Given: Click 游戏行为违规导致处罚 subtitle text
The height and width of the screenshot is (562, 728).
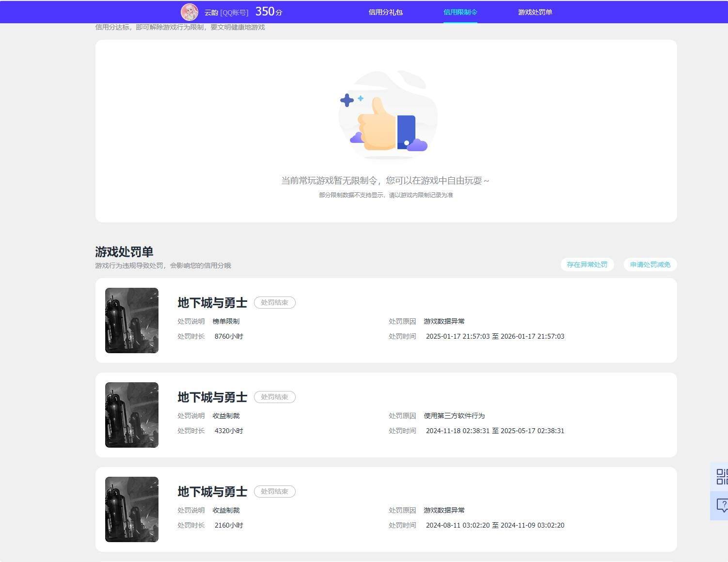Looking at the screenshot, I should pos(163,265).
